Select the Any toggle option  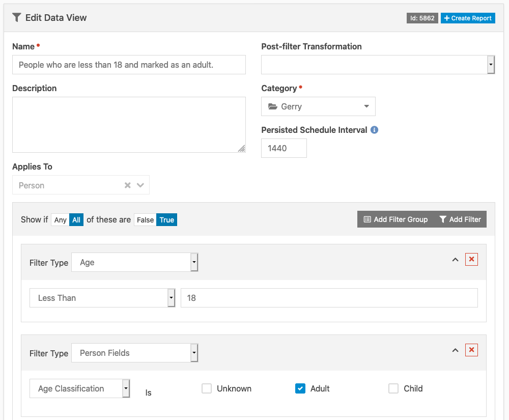coord(60,220)
